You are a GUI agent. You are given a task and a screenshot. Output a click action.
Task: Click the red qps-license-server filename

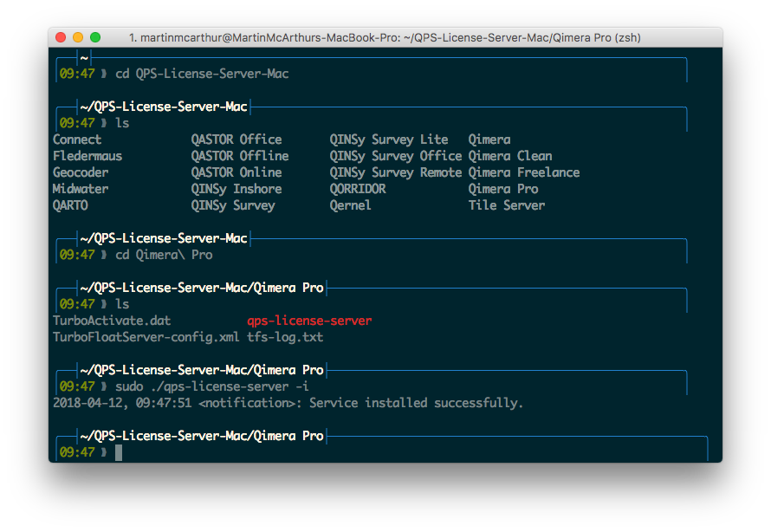309,321
